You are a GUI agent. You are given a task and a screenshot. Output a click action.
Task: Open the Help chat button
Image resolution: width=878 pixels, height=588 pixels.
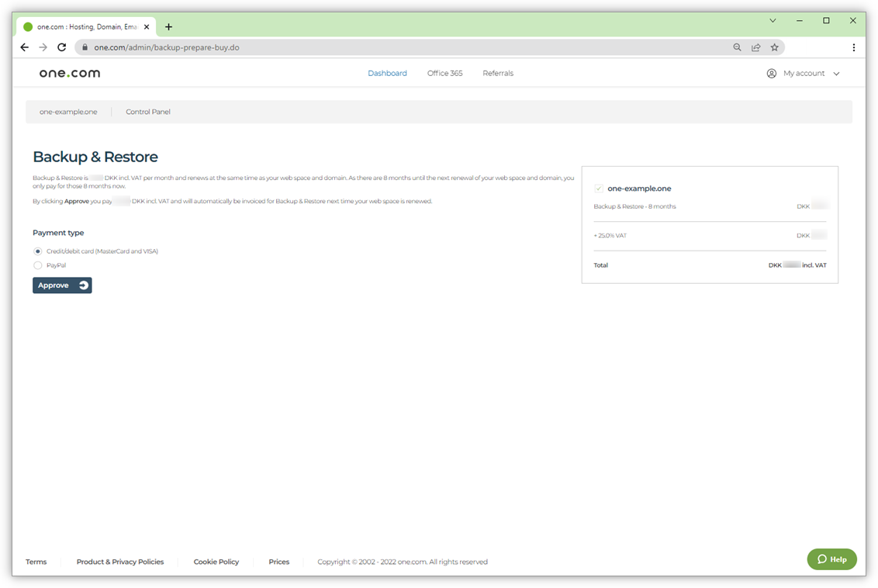(831, 559)
